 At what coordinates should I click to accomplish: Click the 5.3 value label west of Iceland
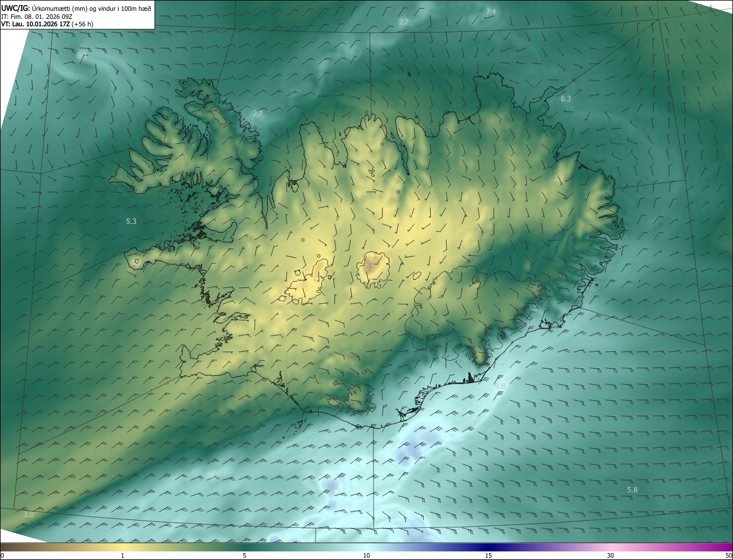point(131,221)
